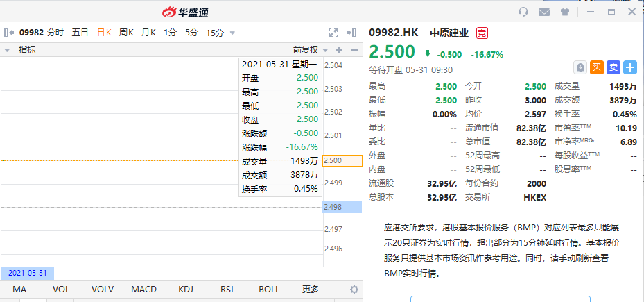Enable the BOLL indicator

click(268, 290)
